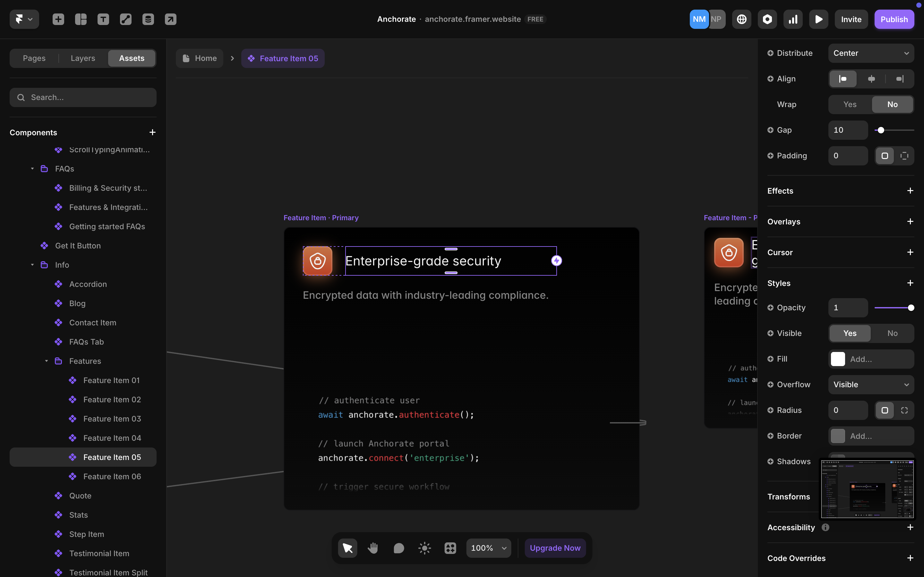Set Wrap to Yes

pyautogui.click(x=850, y=104)
